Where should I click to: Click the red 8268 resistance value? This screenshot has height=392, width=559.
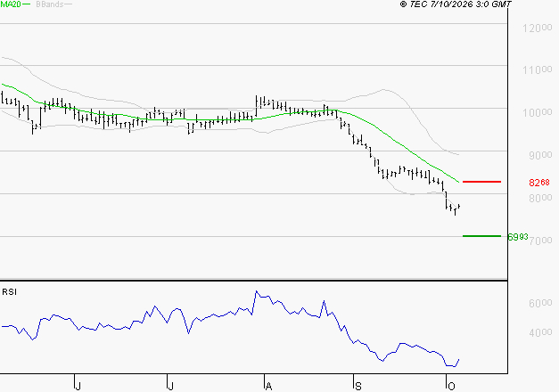539,183
